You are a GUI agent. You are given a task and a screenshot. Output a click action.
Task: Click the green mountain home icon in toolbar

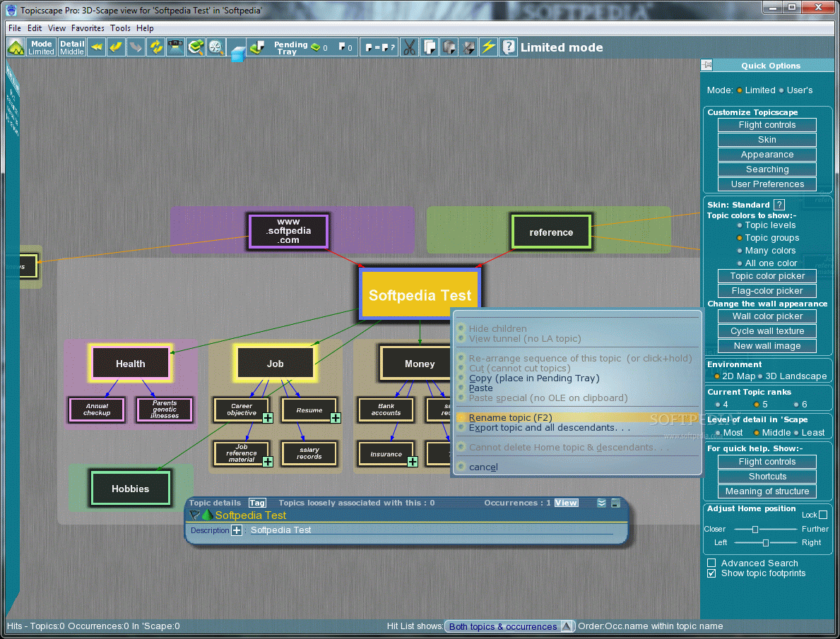16,48
